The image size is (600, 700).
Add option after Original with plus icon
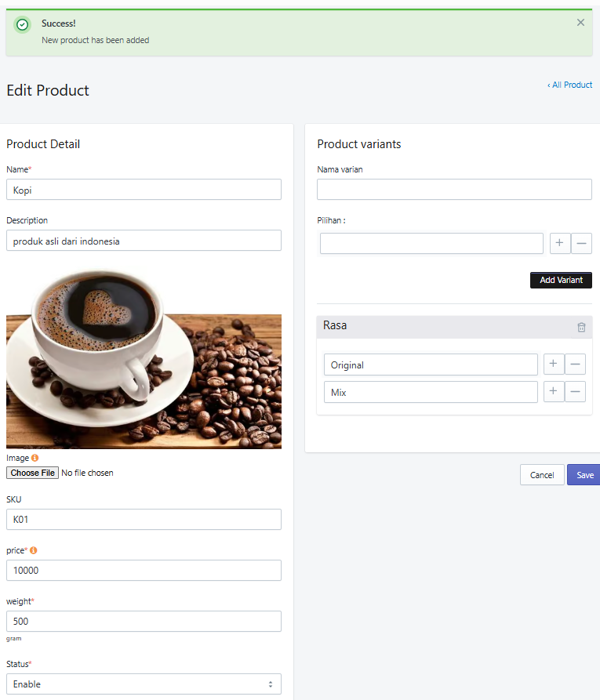click(x=554, y=365)
